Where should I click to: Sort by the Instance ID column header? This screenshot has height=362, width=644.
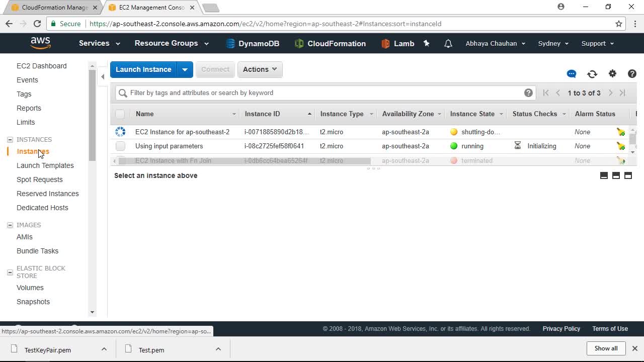tap(262, 114)
